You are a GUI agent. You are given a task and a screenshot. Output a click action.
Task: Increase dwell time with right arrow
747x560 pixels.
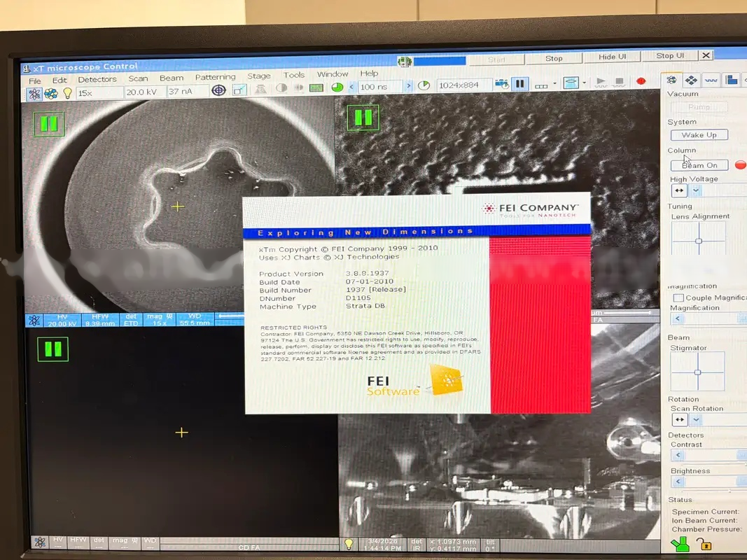pyautogui.click(x=408, y=85)
